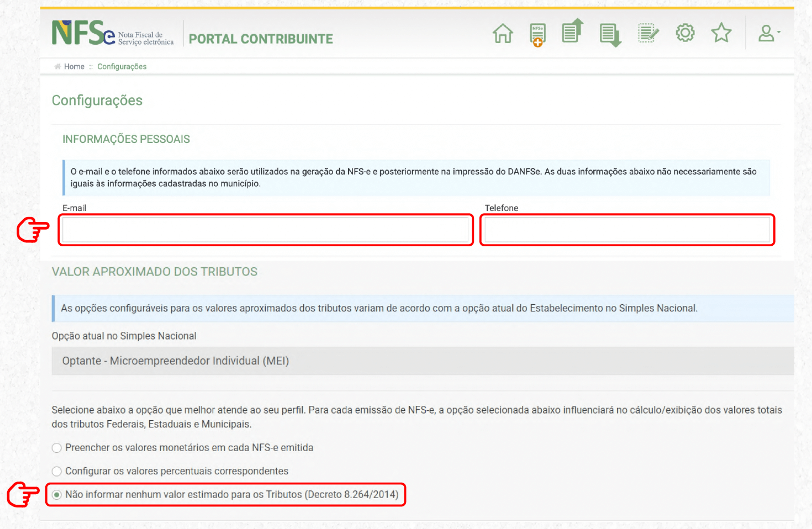Open the user profile icon
The width and height of the screenshot is (812, 529).
(766, 33)
